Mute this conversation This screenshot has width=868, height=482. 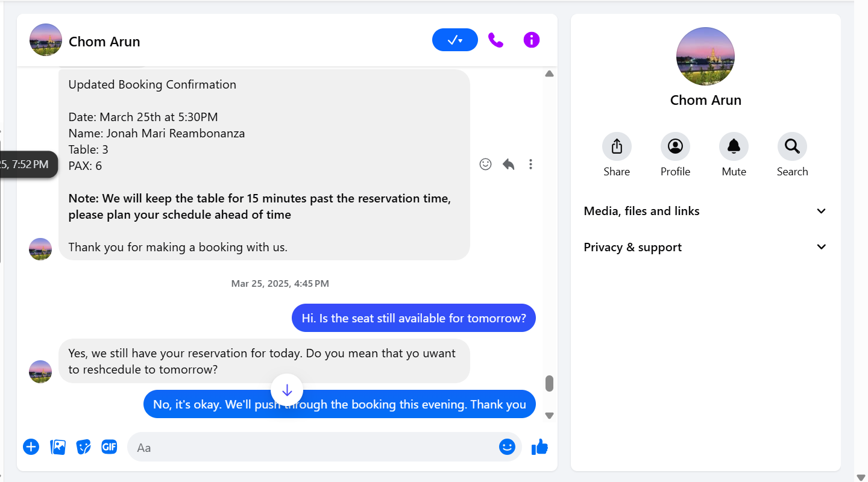coord(734,146)
